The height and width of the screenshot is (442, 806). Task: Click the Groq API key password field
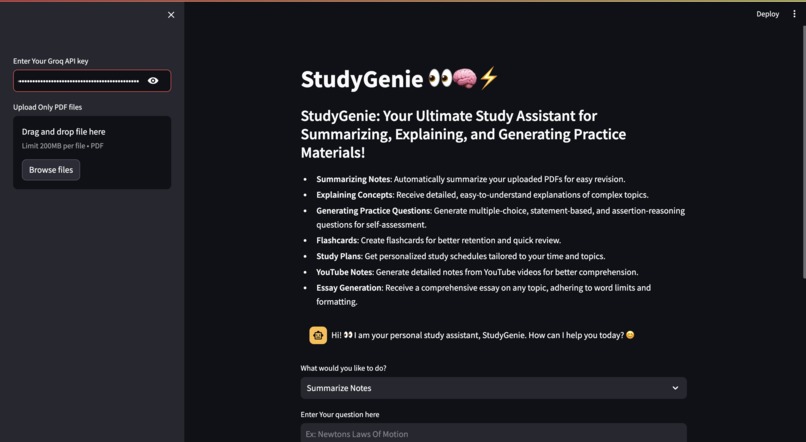click(x=92, y=81)
